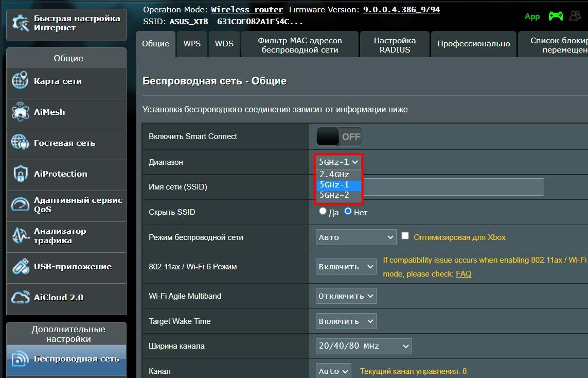588x378 pixels.
Task: Choose 2.4GHz from band list
Action: pos(338,175)
